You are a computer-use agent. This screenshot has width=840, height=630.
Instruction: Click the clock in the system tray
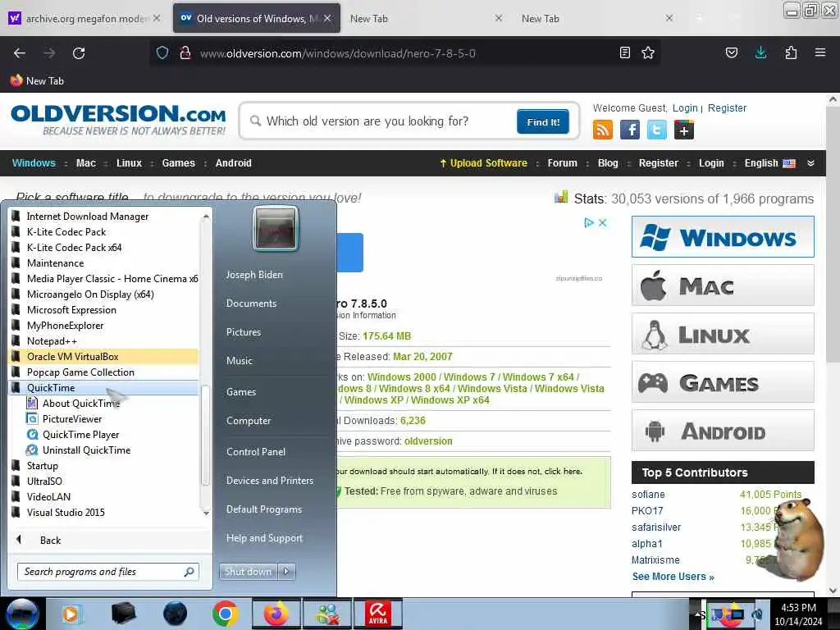[798, 614]
